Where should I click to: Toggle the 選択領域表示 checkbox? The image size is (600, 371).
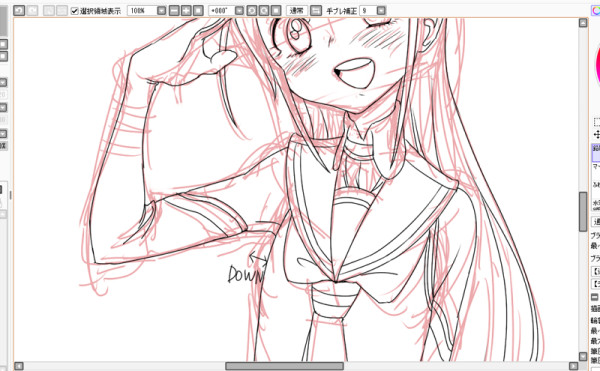pos(75,11)
